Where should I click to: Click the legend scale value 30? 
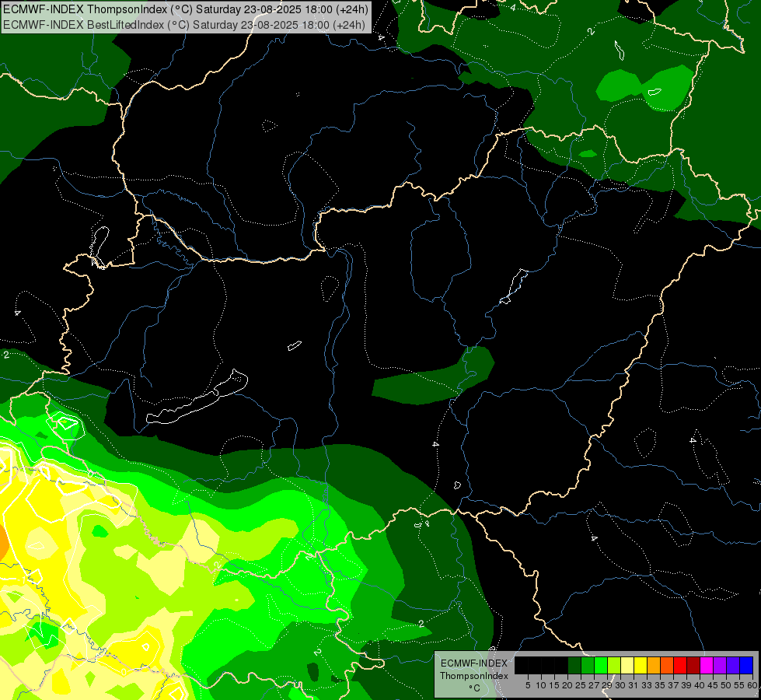tap(620, 685)
